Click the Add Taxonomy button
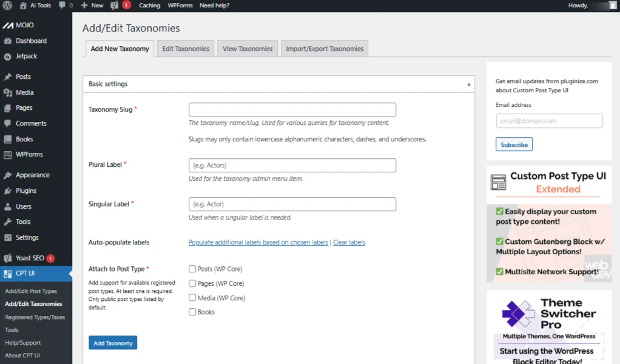 [113, 343]
